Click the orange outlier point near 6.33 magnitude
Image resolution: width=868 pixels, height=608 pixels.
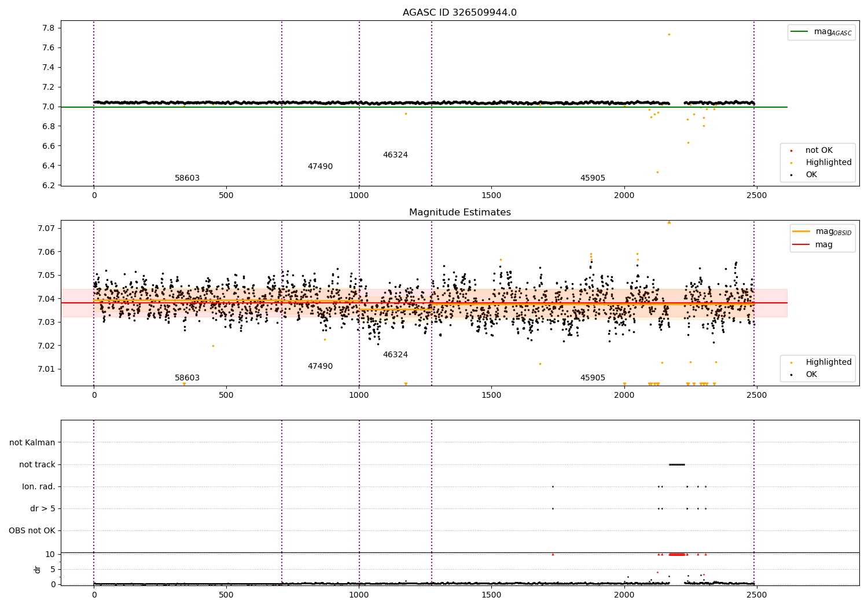[x=657, y=172]
